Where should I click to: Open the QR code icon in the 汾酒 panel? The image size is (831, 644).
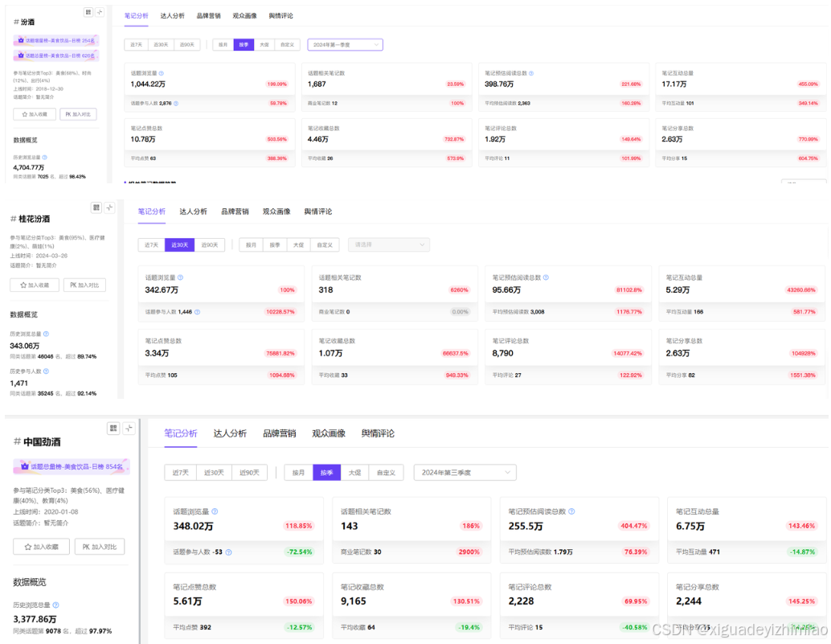point(88,12)
